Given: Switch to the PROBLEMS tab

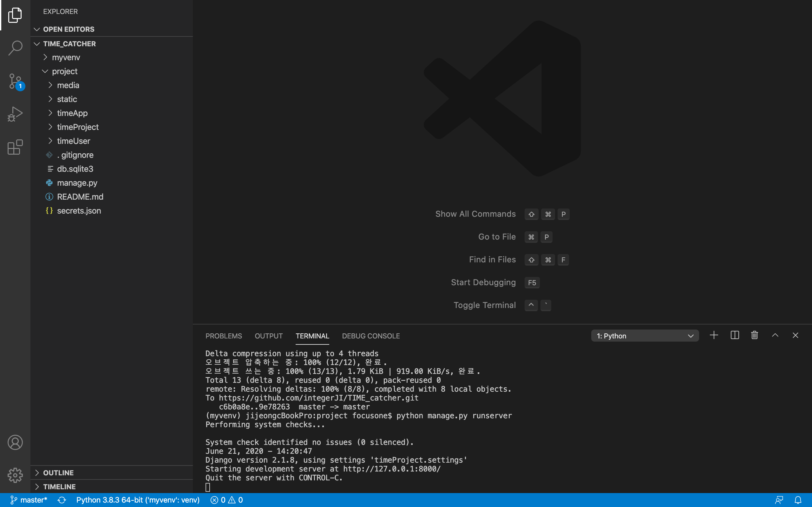Looking at the screenshot, I should [224, 336].
